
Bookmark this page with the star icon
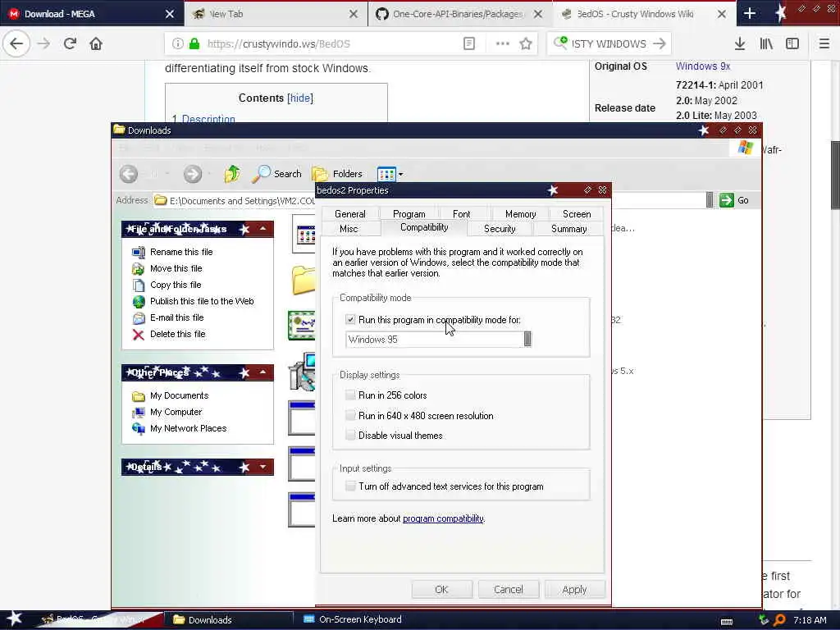click(526, 44)
